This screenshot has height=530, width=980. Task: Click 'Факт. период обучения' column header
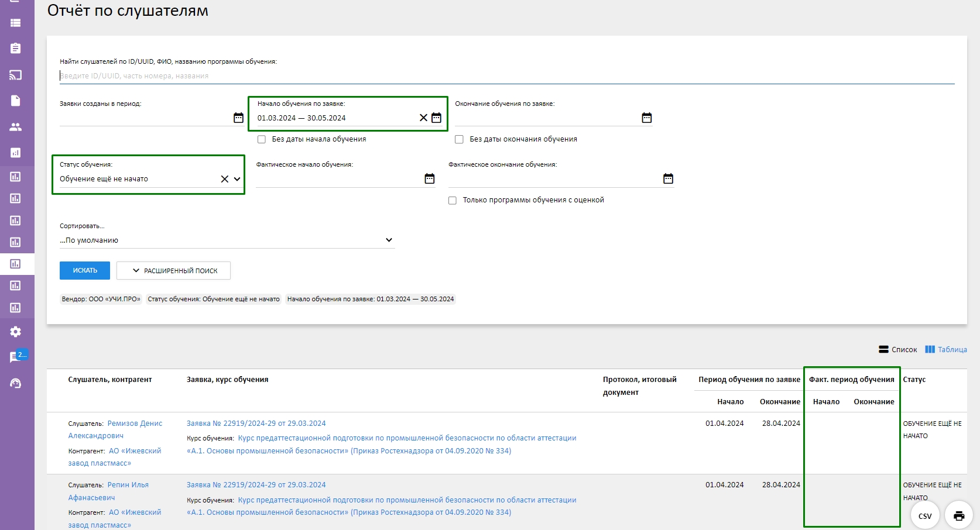click(852, 379)
